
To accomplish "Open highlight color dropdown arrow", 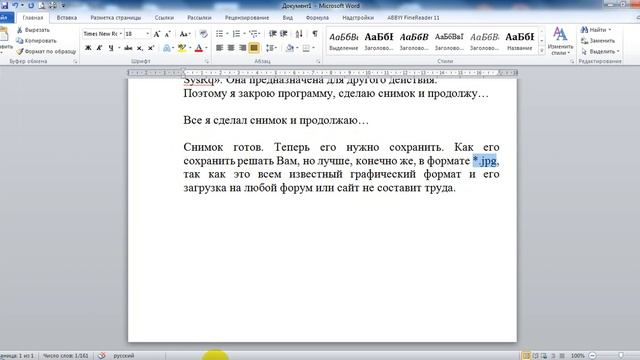I will (190, 48).
